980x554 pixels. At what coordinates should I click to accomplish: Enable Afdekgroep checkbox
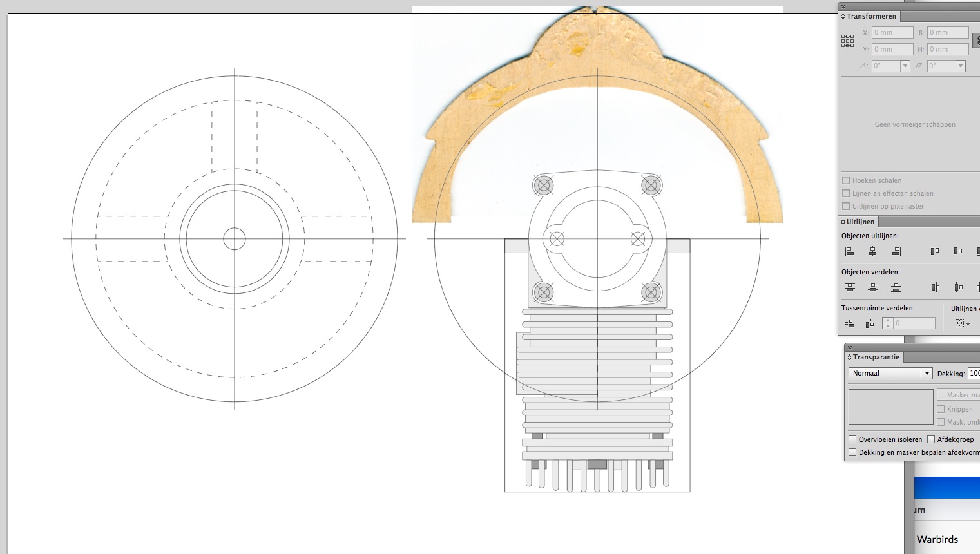931,439
